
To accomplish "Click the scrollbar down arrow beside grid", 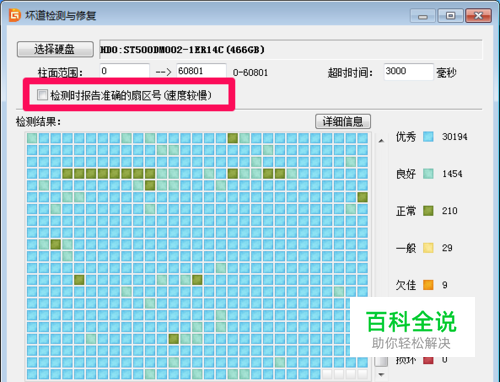I will pos(381,375).
